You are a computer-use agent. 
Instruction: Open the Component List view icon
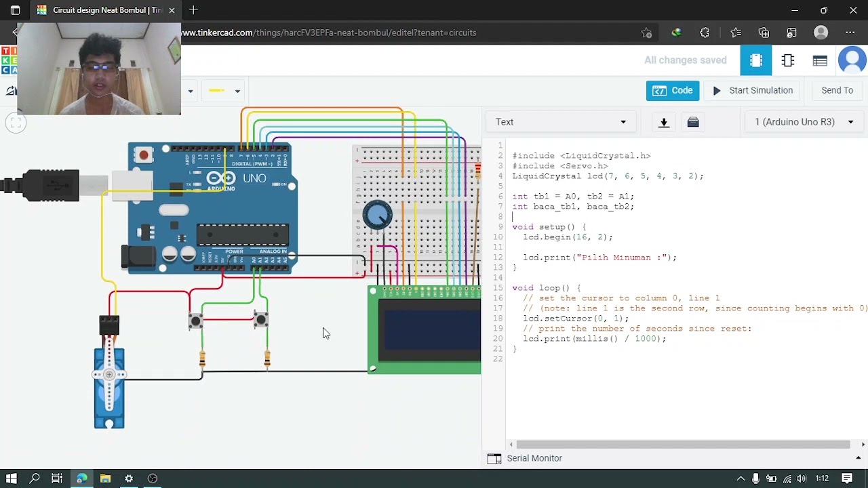[x=820, y=60]
